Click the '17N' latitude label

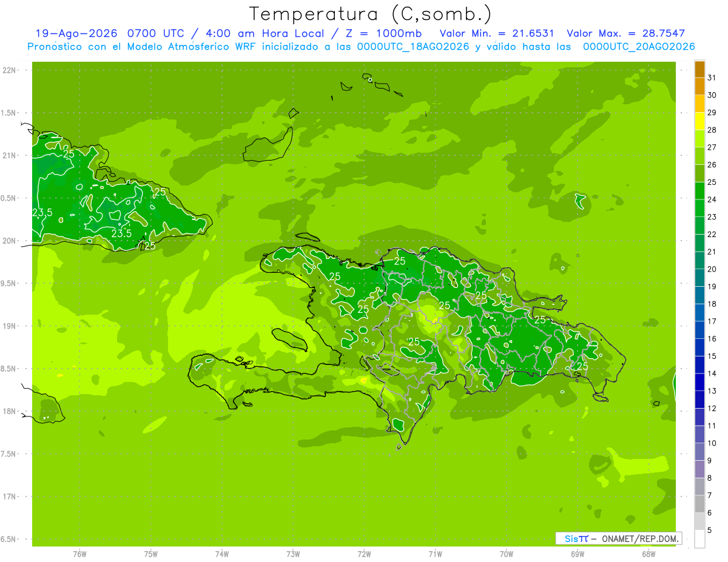(9, 497)
